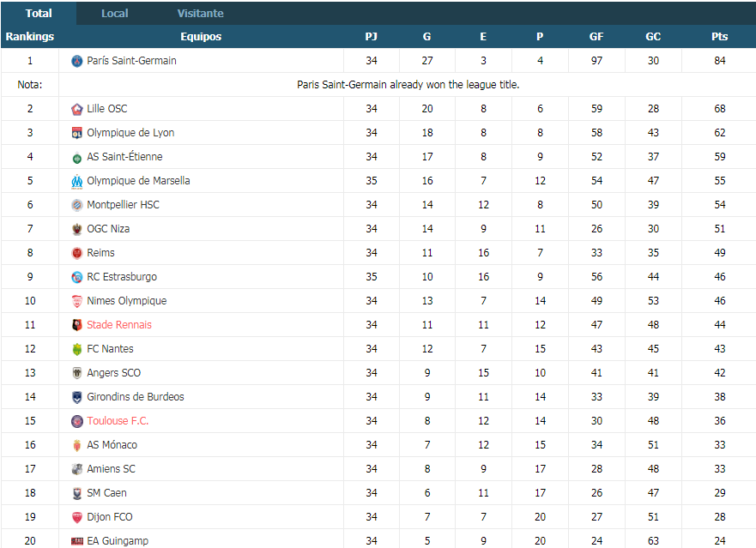Switch to the Local tab
Screen dimensions: 756x548
pos(115,13)
